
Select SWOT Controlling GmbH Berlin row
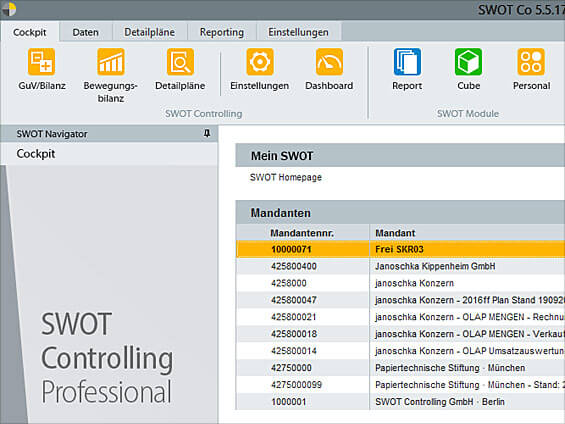pyautogui.click(x=400, y=402)
